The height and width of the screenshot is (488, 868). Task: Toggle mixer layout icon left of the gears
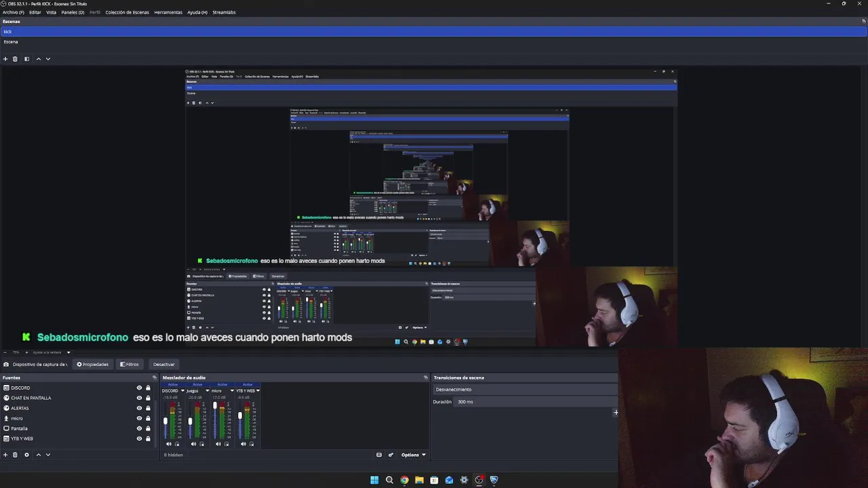point(379,455)
